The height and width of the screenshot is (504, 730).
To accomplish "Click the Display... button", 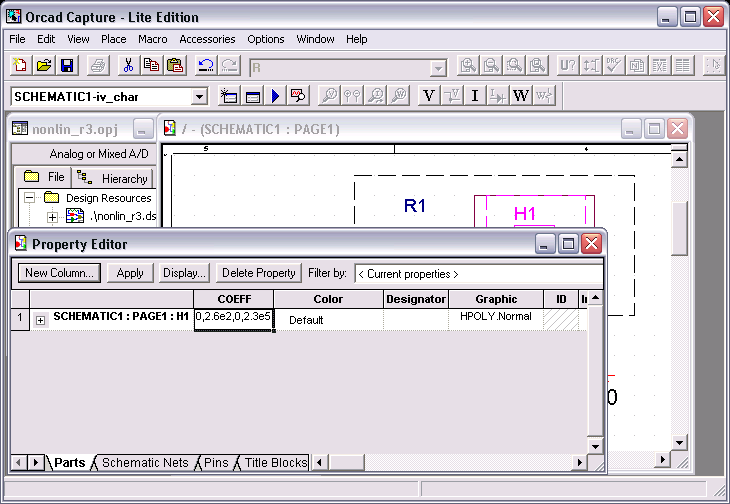I will click(184, 273).
